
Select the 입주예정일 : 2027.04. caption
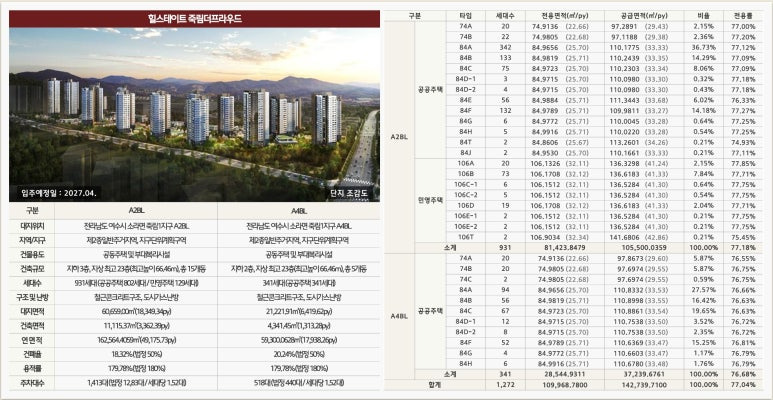click(x=59, y=193)
